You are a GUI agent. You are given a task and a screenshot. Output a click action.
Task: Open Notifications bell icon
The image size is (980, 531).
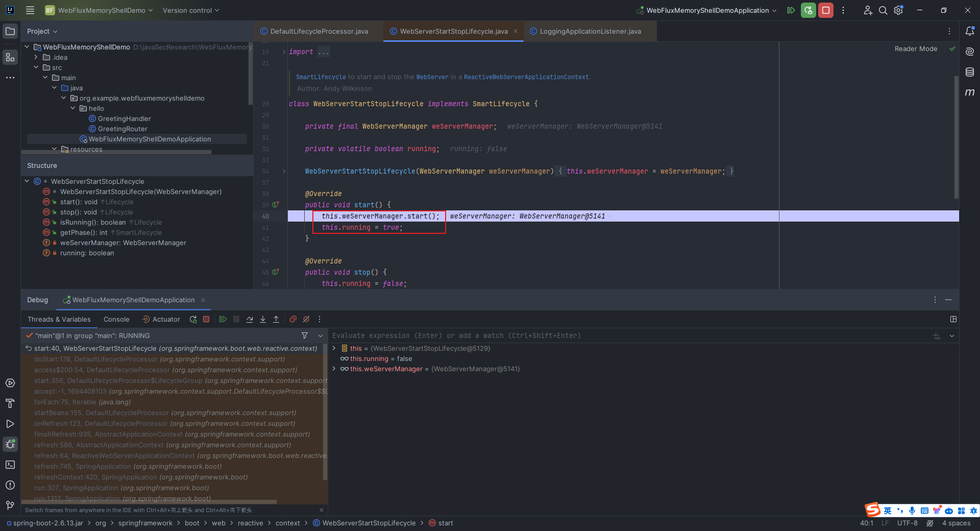click(970, 31)
